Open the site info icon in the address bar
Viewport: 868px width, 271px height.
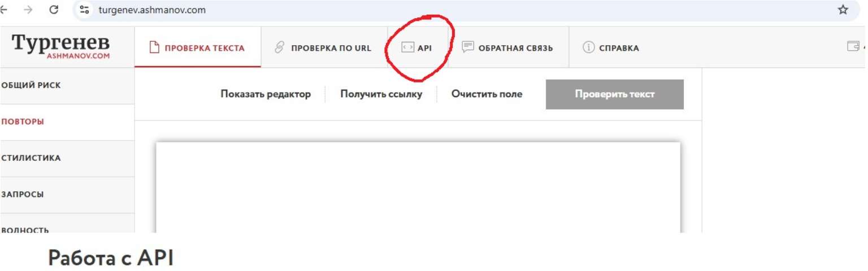[85, 10]
